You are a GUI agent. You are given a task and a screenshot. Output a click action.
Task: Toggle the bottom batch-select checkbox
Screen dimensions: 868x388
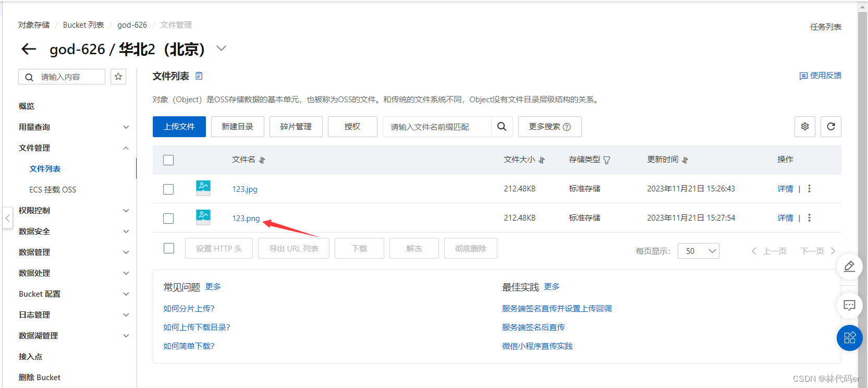pos(169,248)
